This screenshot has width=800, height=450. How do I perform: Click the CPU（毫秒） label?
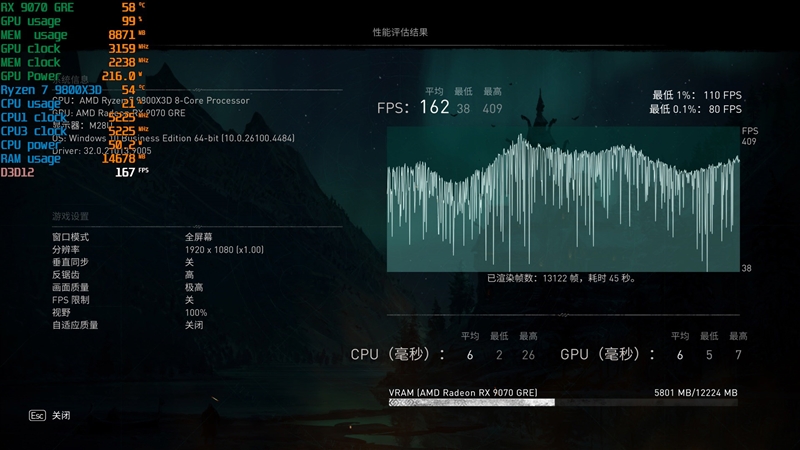397,354
